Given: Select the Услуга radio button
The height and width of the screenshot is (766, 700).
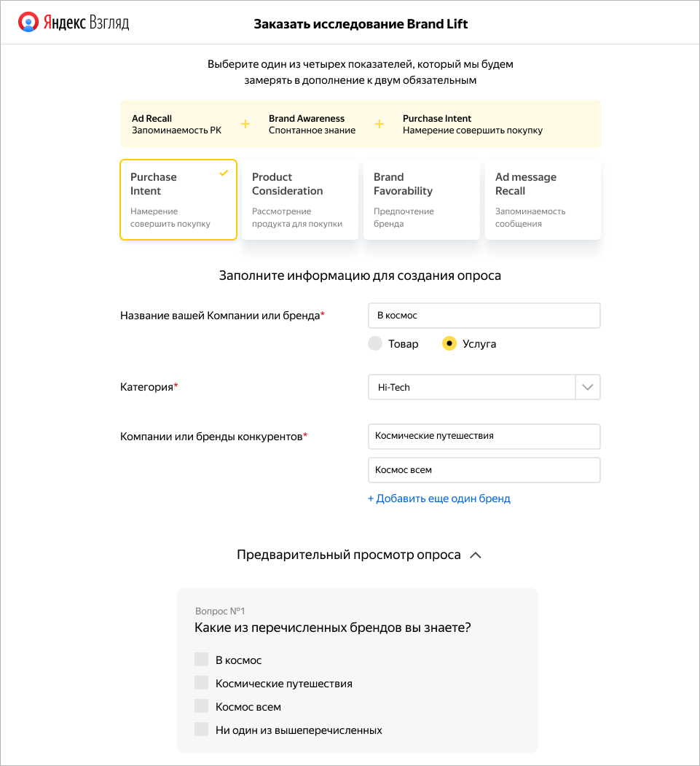Looking at the screenshot, I should (449, 343).
